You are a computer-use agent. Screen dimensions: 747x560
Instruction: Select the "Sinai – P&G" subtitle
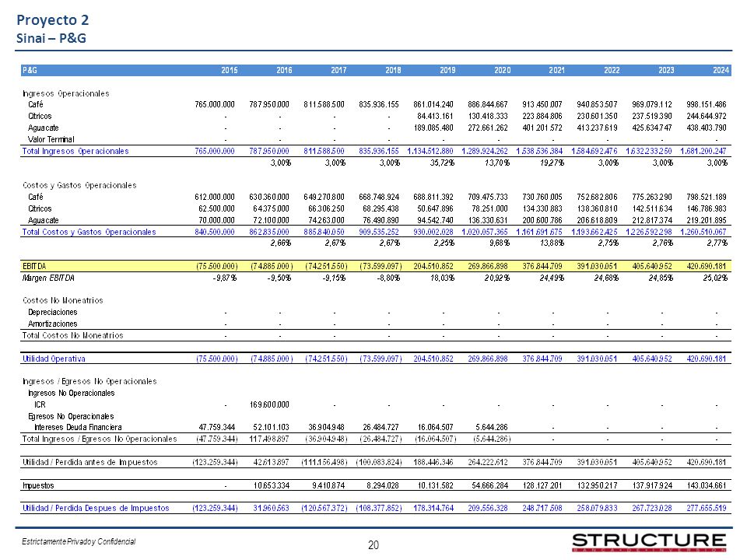[x=51, y=38]
